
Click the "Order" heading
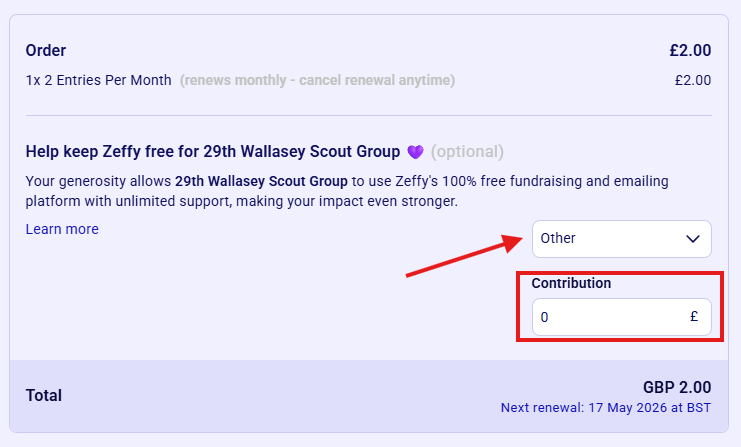coord(46,50)
